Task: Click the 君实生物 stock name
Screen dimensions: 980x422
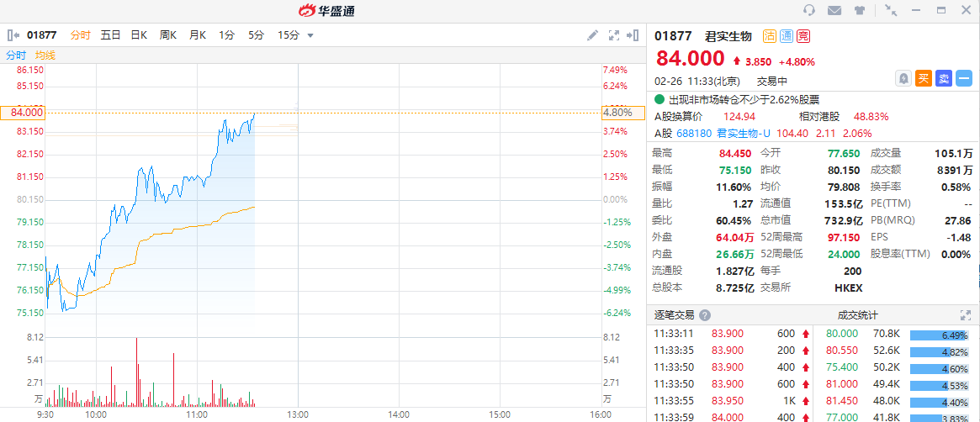Action: point(728,36)
